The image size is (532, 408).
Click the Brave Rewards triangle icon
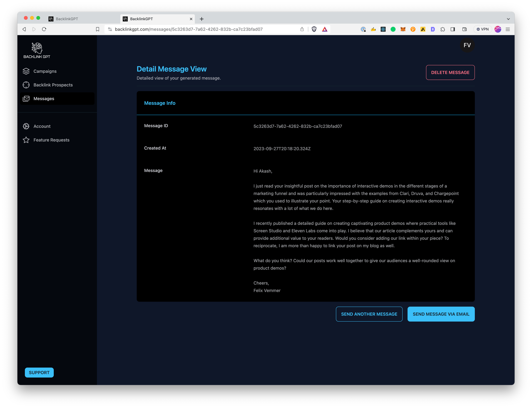pos(325,29)
